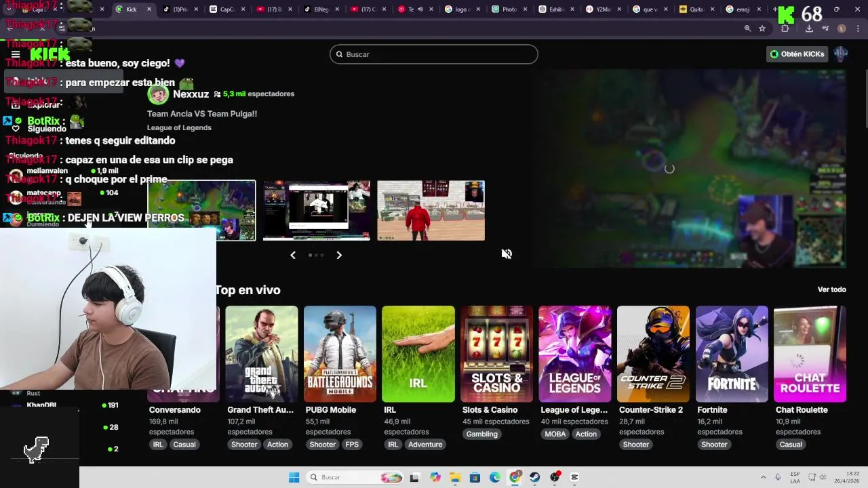Open the IRL grass category card
868x488 pixels.
coord(418,354)
